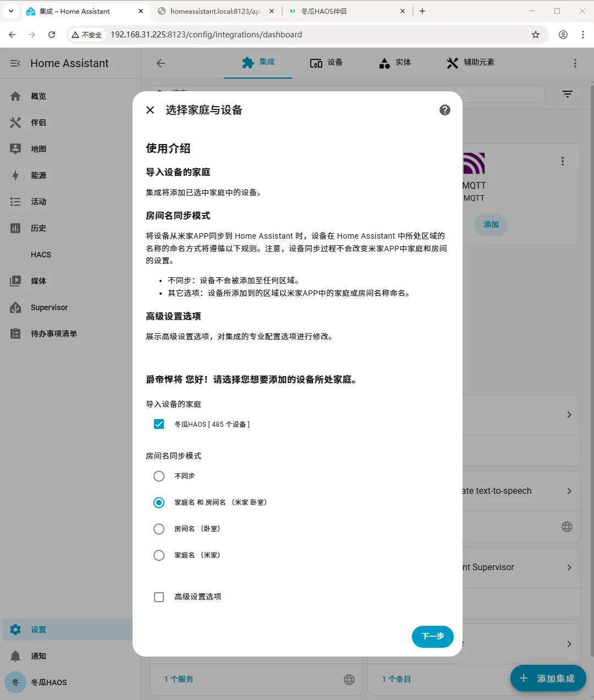Open the 1 个条目 link
This screenshot has width=594, height=700.
pos(397,679)
